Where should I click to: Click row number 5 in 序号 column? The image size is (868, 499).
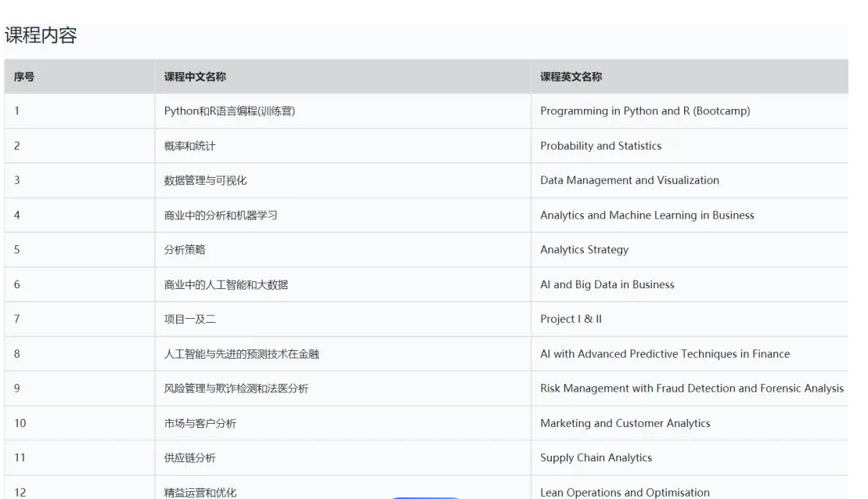(x=16, y=249)
